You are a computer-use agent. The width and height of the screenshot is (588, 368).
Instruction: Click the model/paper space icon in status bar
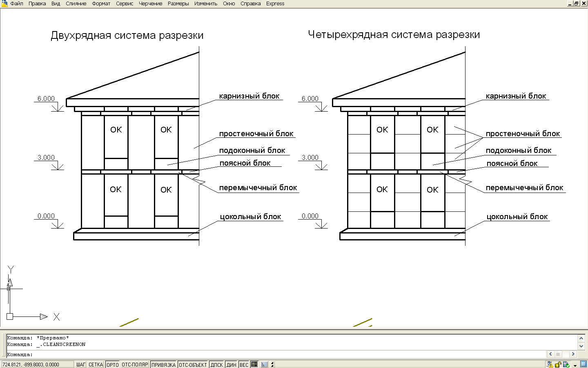254,365
